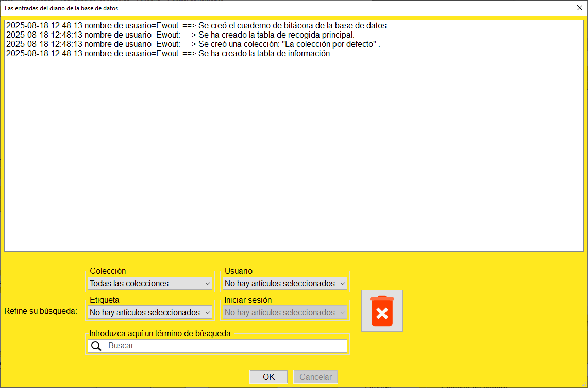Viewport: 588px width, 388px height.
Task: Click the log line mentioning La colección por defecto
Action: 193,44
